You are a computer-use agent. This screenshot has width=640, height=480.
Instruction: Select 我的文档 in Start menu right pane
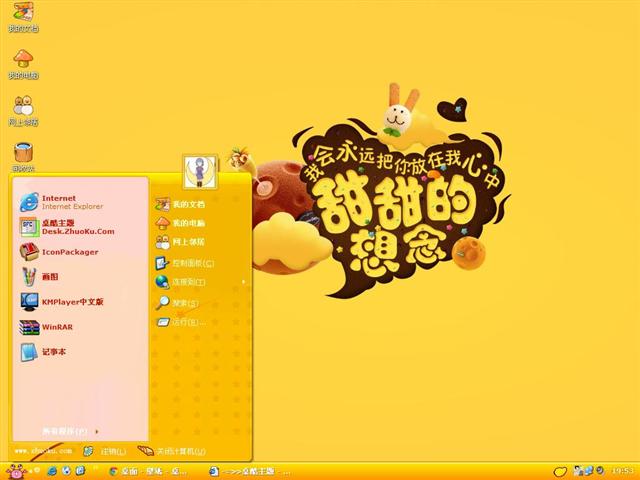(x=180, y=204)
